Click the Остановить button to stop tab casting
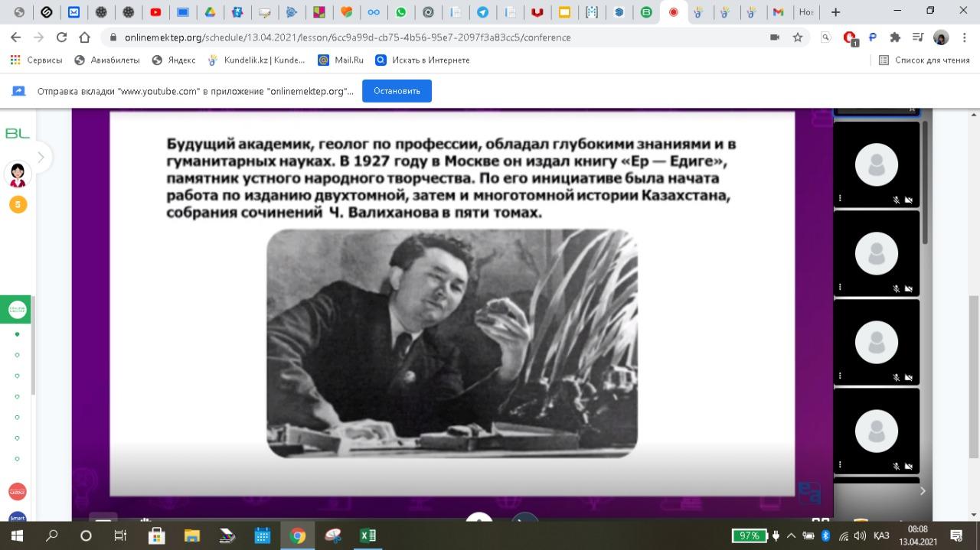The image size is (980, 550). pos(397,91)
